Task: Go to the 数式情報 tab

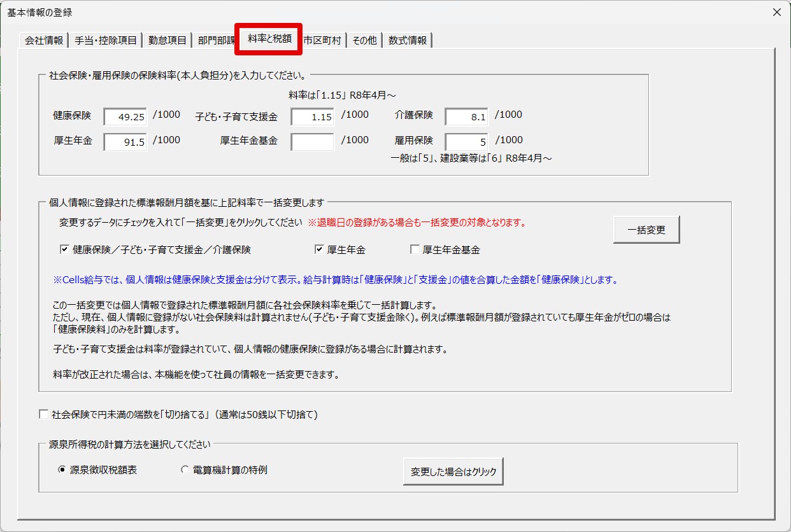Action: [408, 40]
